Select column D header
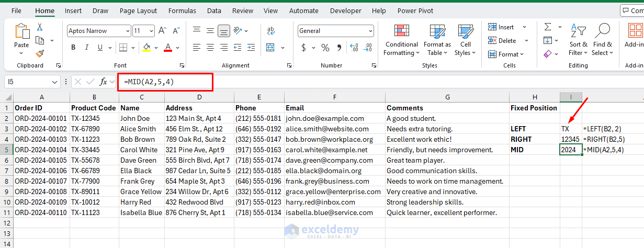The width and height of the screenshot is (644, 248). tap(199, 97)
